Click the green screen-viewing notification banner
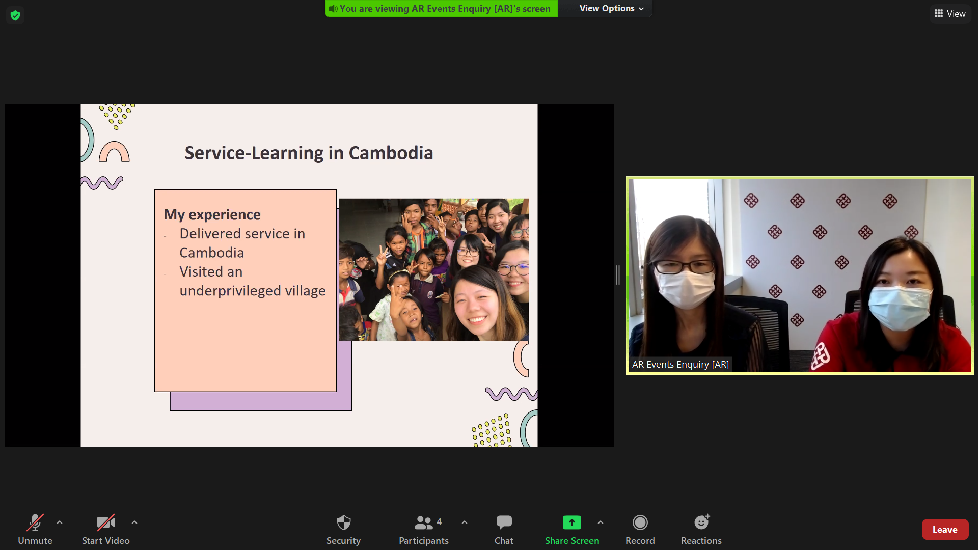Image resolution: width=980 pixels, height=550 pixels. 442,9
